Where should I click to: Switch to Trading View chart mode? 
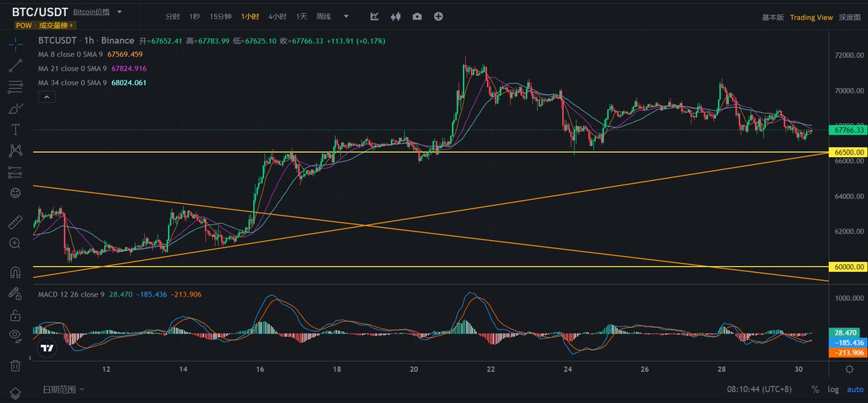pyautogui.click(x=811, y=17)
